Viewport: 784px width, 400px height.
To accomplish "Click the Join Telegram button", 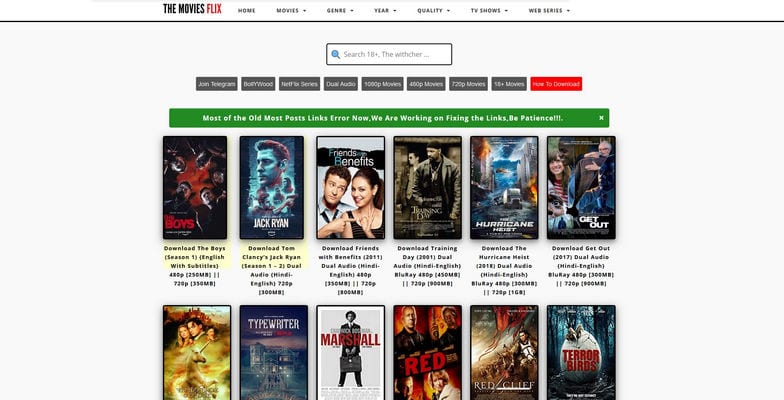I will [x=216, y=84].
